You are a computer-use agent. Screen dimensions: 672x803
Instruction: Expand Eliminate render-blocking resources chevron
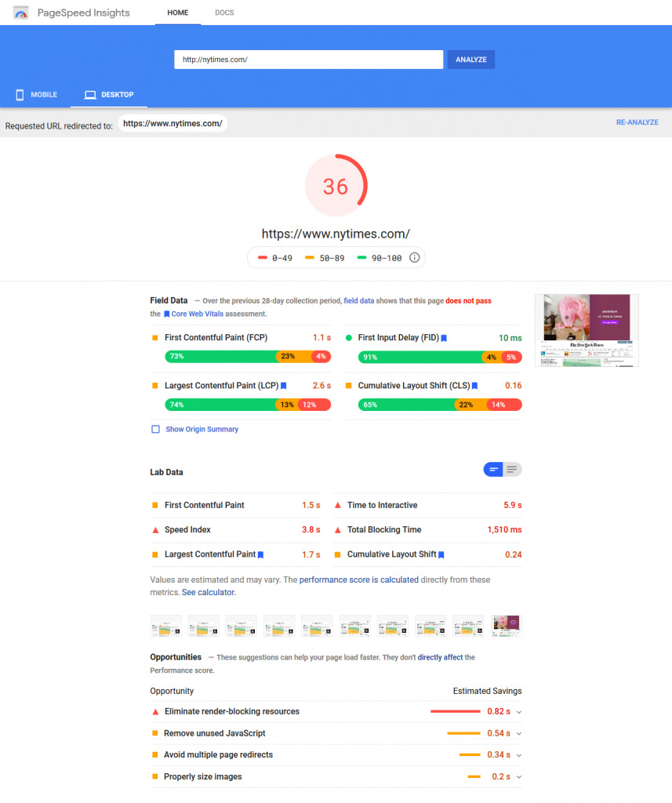pyautogui.click(x=519, y=712)
